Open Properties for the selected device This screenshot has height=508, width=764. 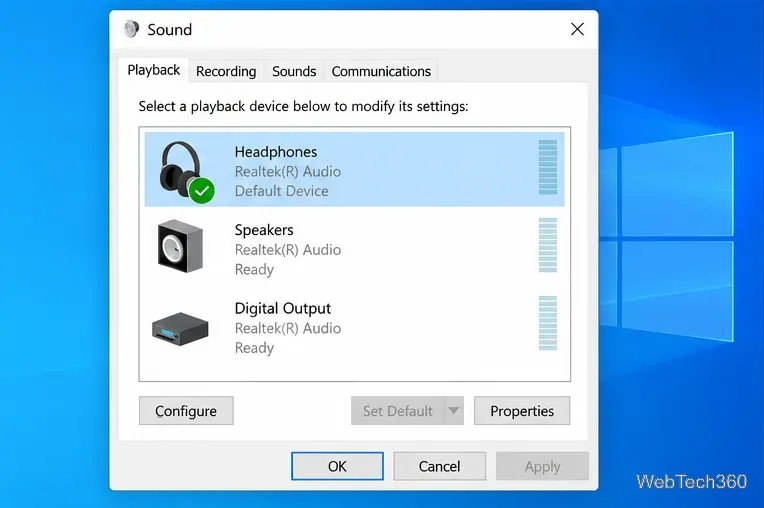522,411
